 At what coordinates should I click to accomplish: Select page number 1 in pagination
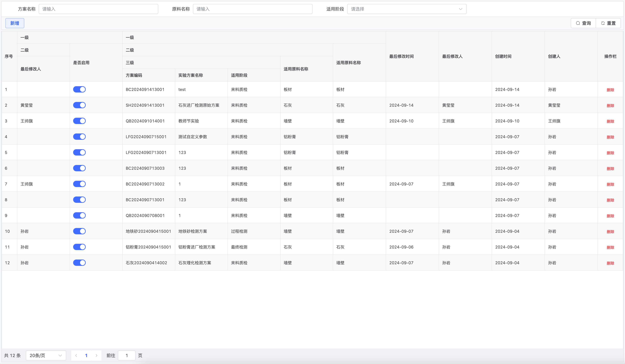[x=86, y=355]
